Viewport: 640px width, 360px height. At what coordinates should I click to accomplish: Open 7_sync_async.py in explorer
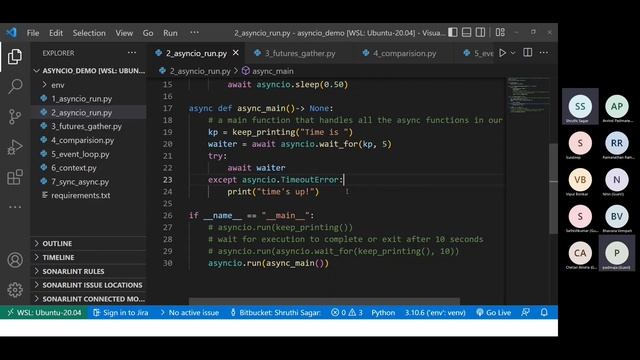point(89,182)
